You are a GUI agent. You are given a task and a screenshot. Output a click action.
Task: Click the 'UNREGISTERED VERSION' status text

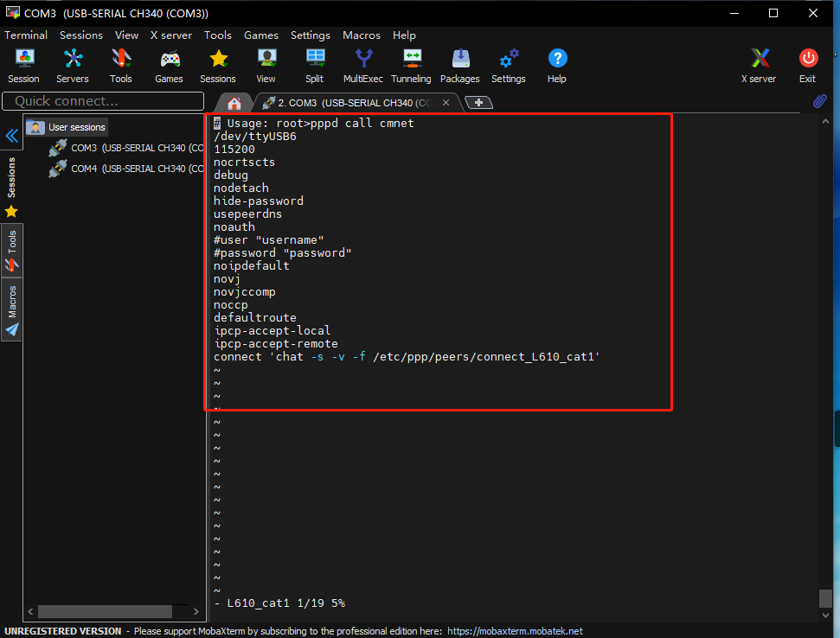click(x=62, y=631)
